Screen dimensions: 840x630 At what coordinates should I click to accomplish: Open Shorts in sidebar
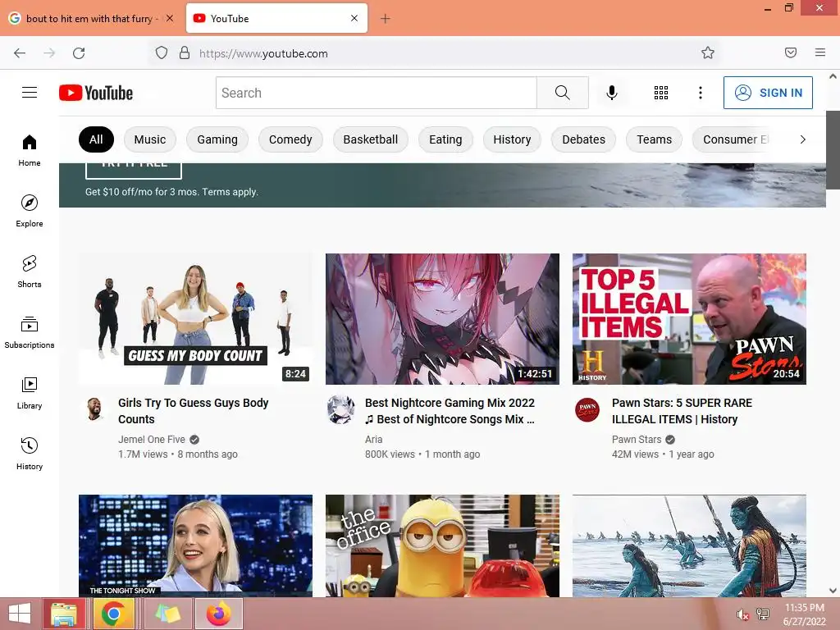(30, 272)
